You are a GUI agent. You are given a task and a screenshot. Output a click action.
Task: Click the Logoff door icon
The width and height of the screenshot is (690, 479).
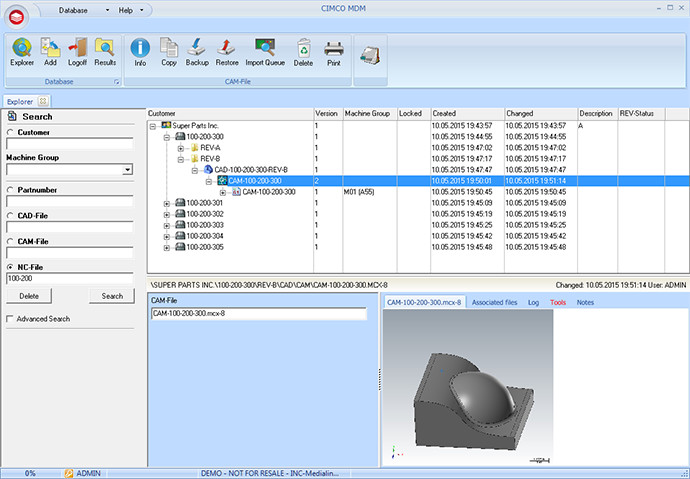77,48
